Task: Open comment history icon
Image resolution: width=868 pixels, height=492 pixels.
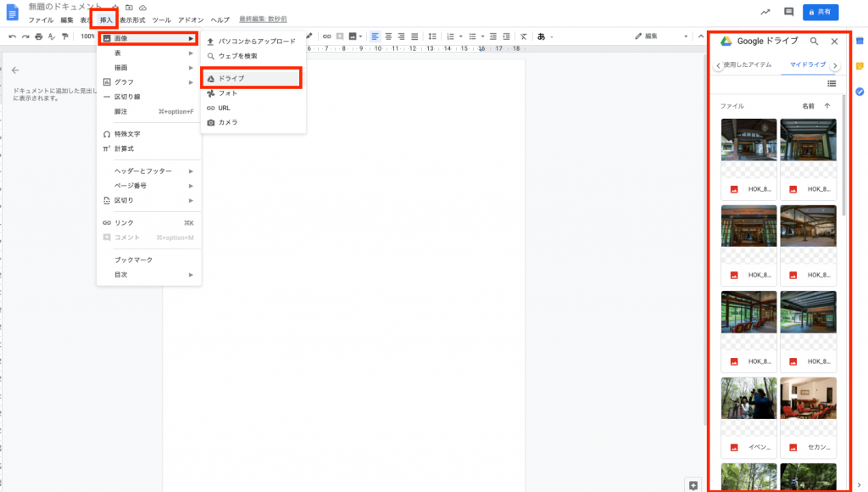Action: 789,12
